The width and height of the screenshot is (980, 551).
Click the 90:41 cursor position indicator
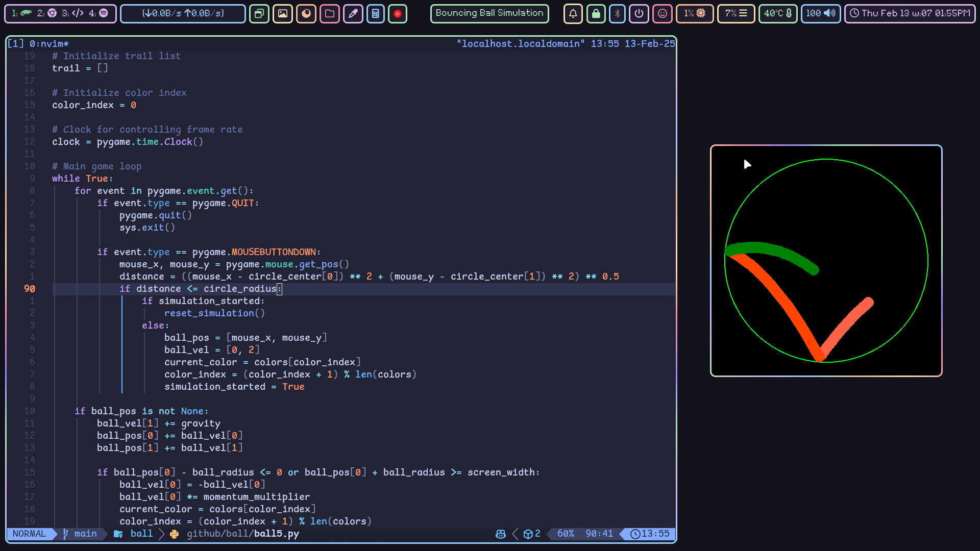(599, 534)
